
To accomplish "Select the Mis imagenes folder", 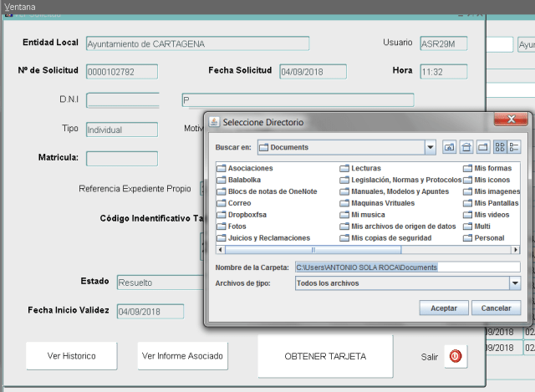I will coord(492,191).
